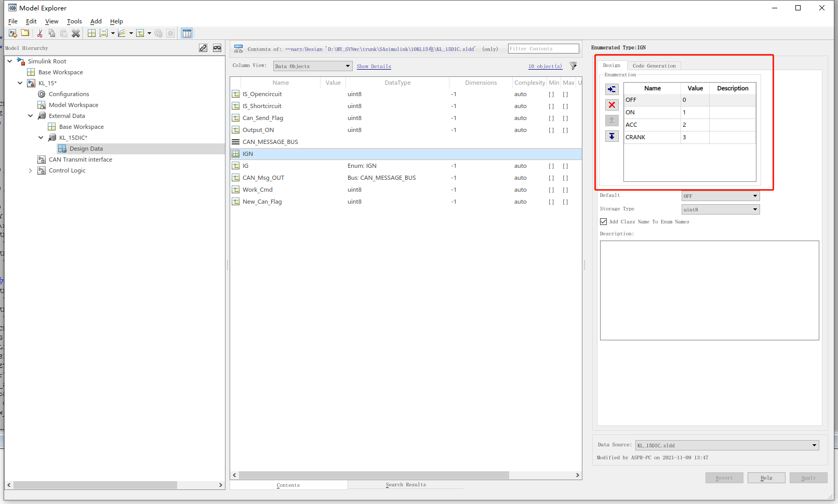Image resolution: width=838 pixels, height=504 pixels.
Task: Click the DataType column header
Action: 397,83
